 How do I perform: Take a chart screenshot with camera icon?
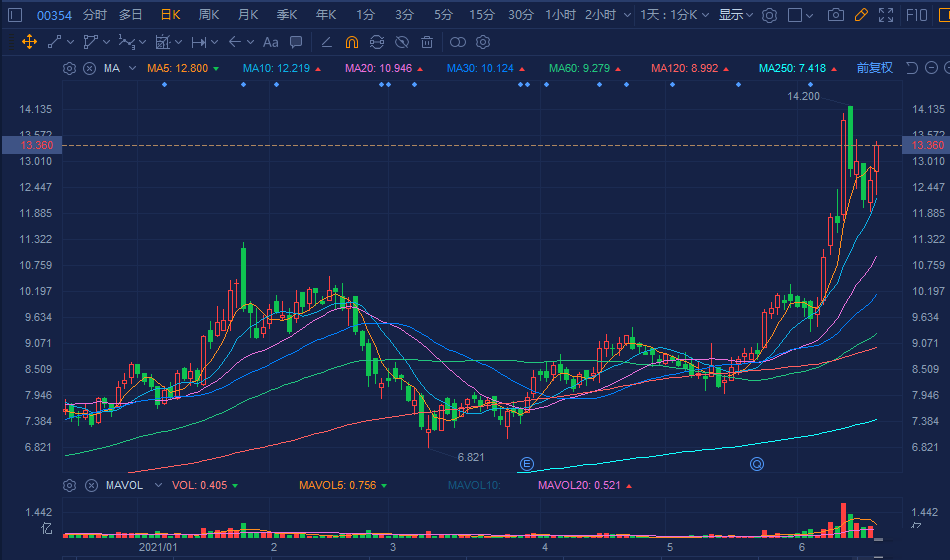[835, 15]
